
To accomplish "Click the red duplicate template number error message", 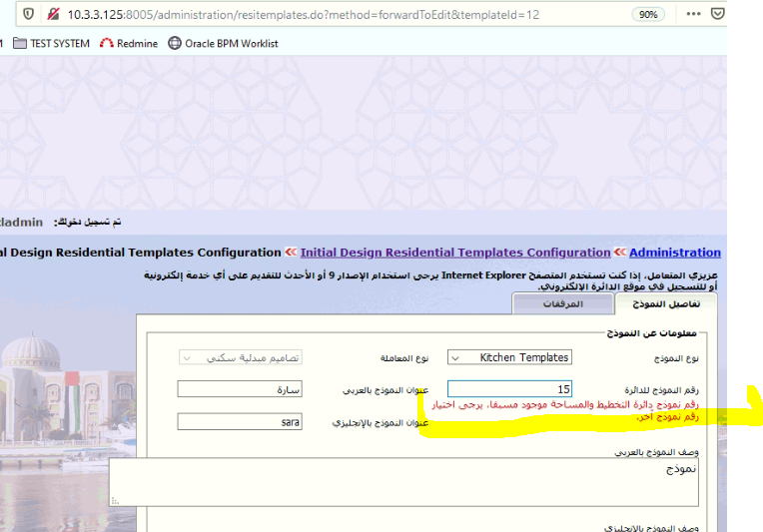I will (x=565, y=410).
